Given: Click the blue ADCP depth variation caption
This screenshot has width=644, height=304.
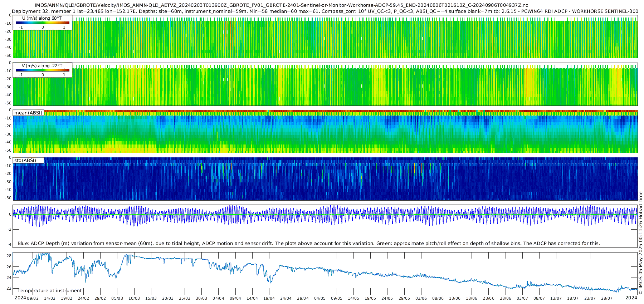Looking at the screenshot, I should [x=308, y=243].
